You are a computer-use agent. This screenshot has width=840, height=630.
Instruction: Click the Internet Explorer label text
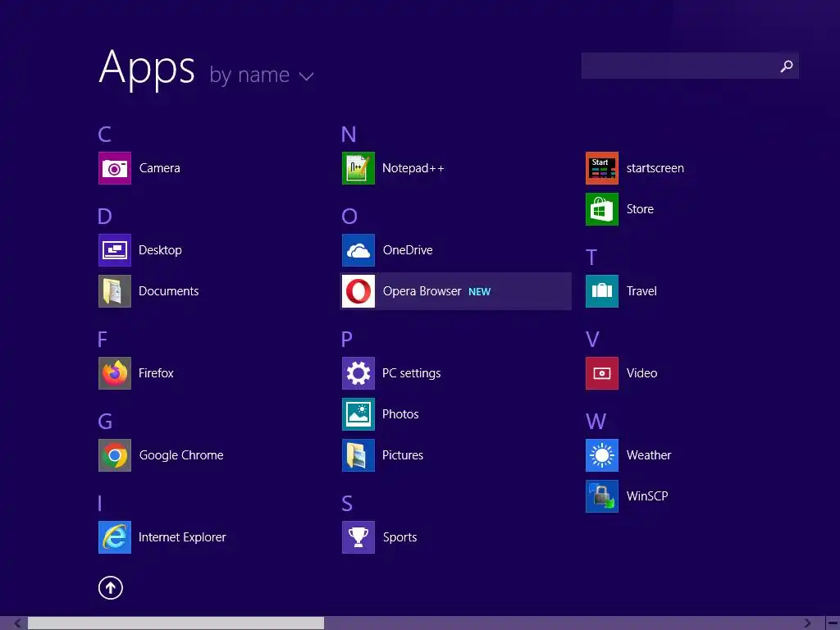click(x=182, y=537)
